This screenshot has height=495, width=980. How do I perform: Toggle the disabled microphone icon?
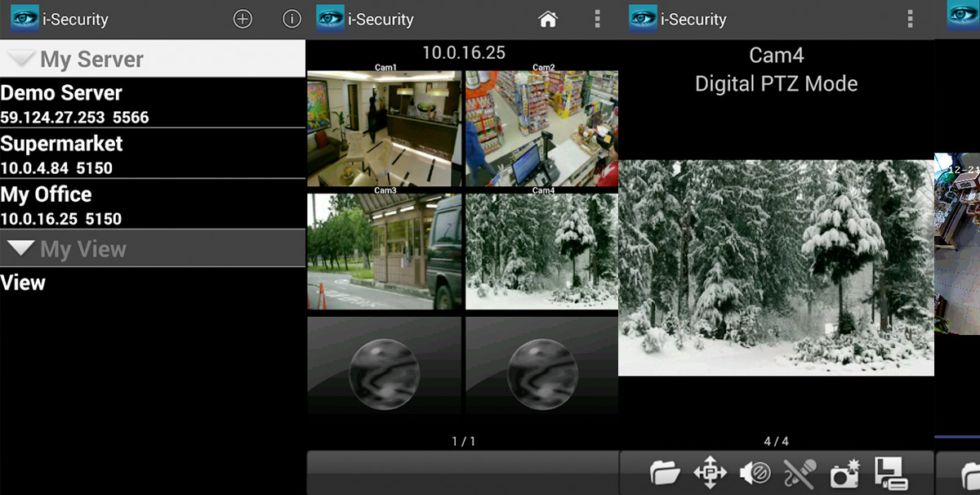tap(800, 473)
